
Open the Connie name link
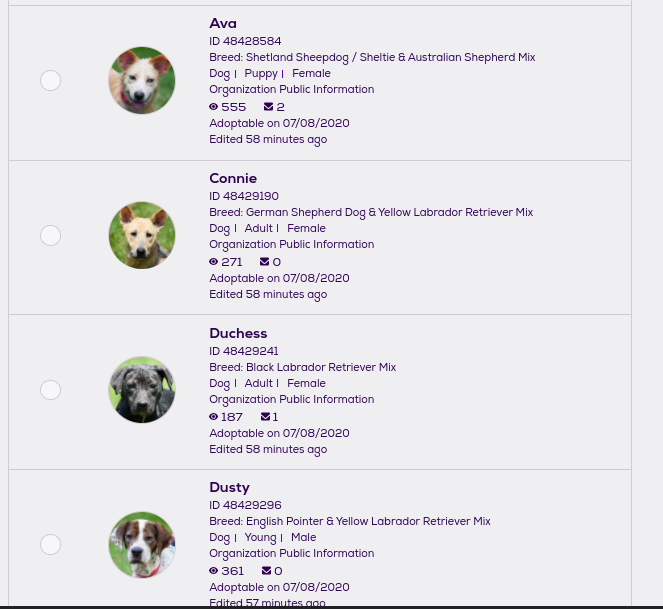pyautogui.click(x=233, y=179)
